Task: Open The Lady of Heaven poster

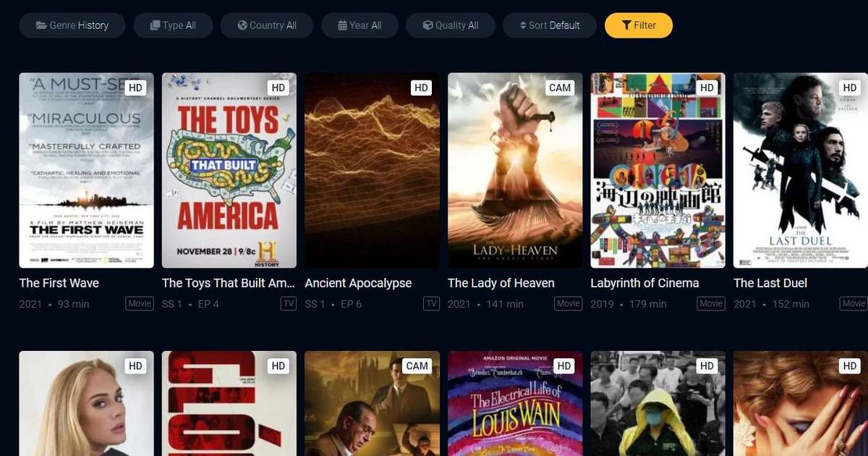Action: pos(515,170)
